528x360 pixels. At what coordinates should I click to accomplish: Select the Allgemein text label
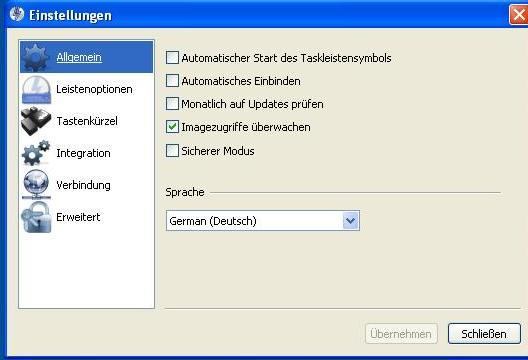coord(79,57)
